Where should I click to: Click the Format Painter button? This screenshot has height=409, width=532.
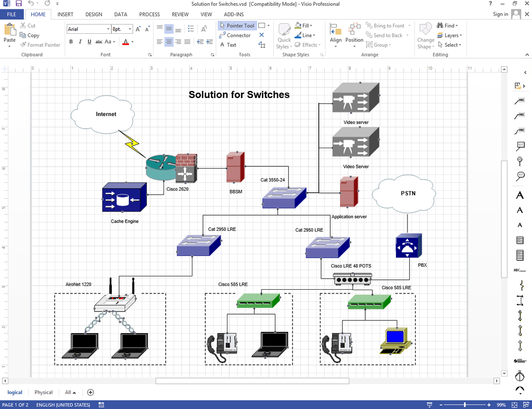pos(40,45)
